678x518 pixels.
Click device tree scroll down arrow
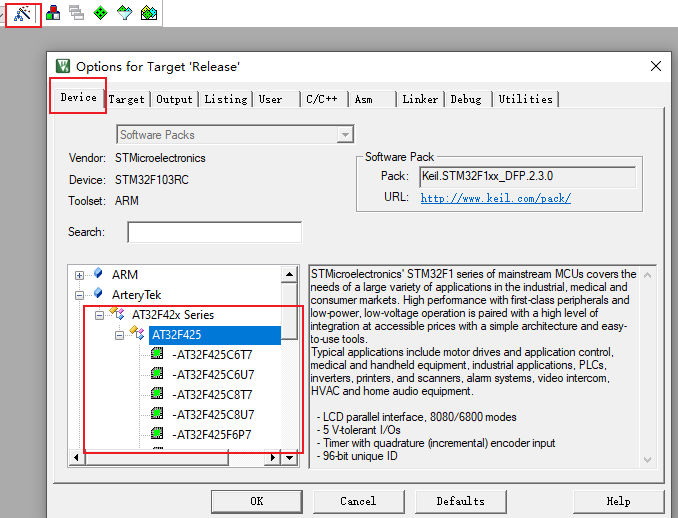click(289, 457)
